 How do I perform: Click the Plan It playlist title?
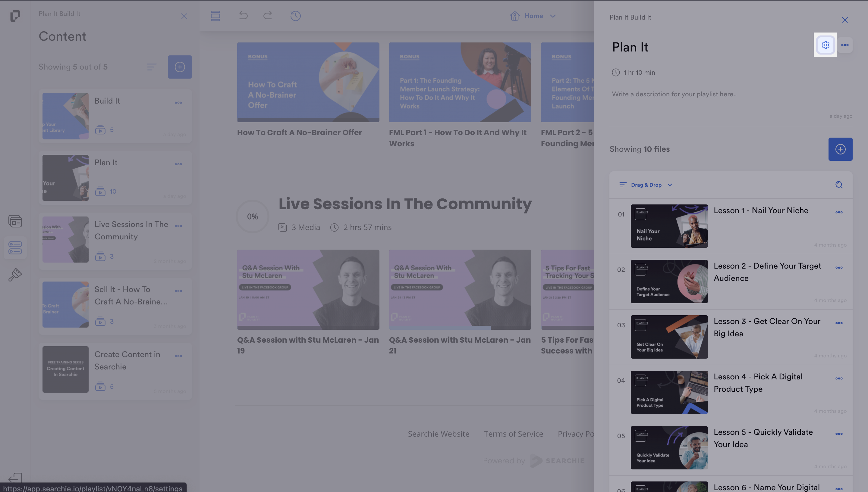pyautogui.click(x=630, y=47)
